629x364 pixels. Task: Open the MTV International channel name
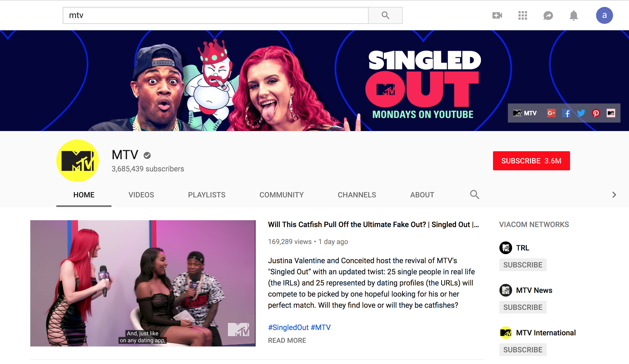546,333
